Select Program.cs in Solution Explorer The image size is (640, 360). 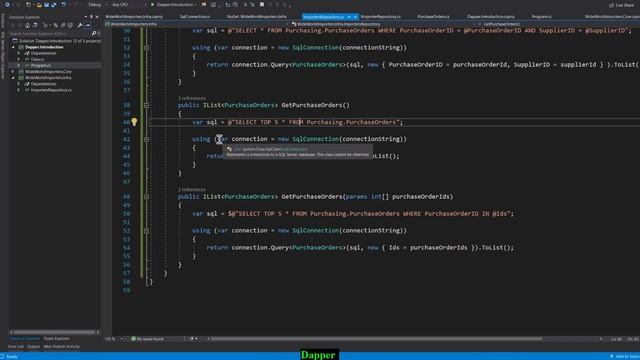click(40, 65)
